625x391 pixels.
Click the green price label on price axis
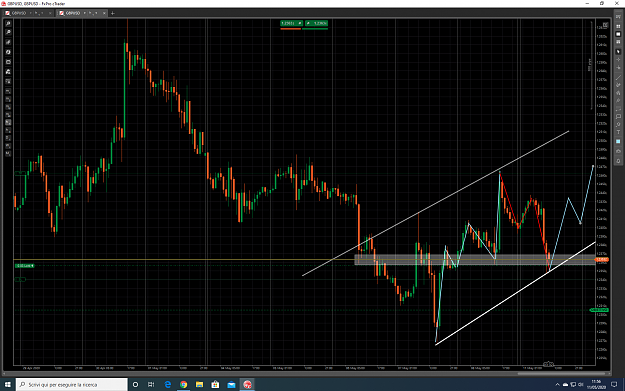click(x=599, y=310)
